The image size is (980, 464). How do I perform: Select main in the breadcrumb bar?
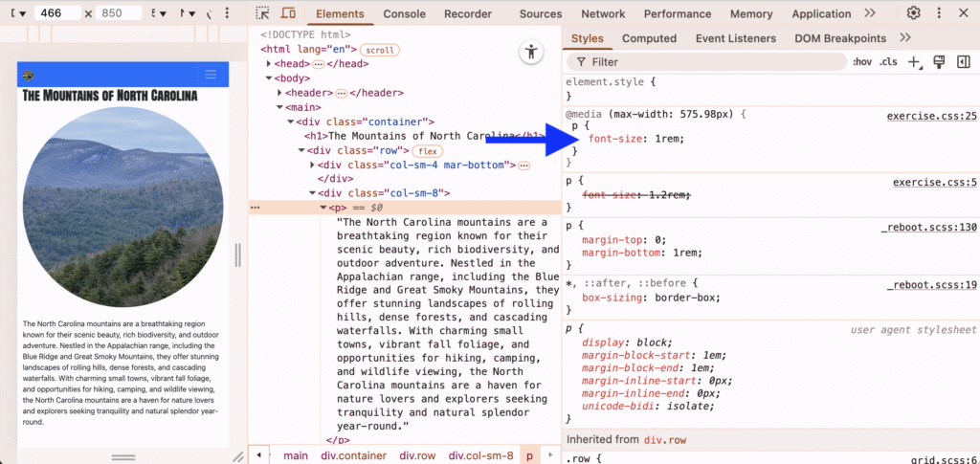(296, 456)
